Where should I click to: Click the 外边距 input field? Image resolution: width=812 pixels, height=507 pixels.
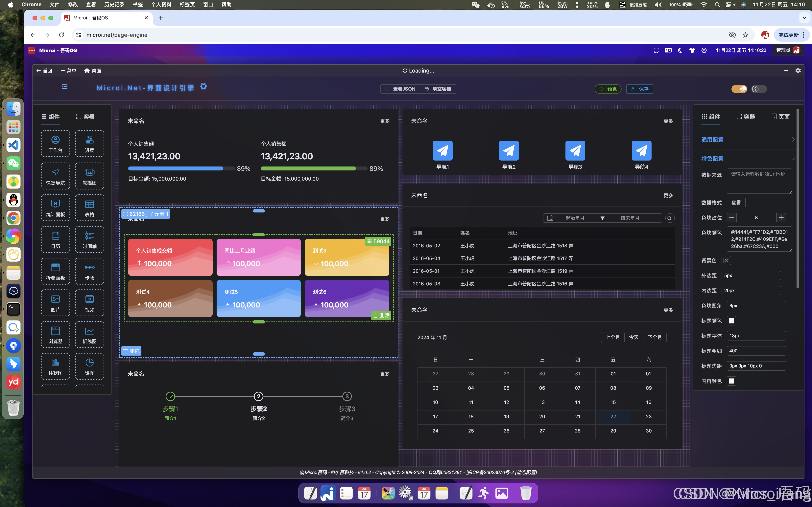point(751,276)
